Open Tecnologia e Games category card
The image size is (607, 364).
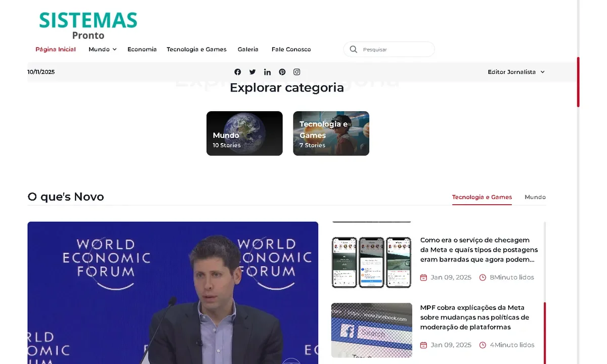[331, 133]
